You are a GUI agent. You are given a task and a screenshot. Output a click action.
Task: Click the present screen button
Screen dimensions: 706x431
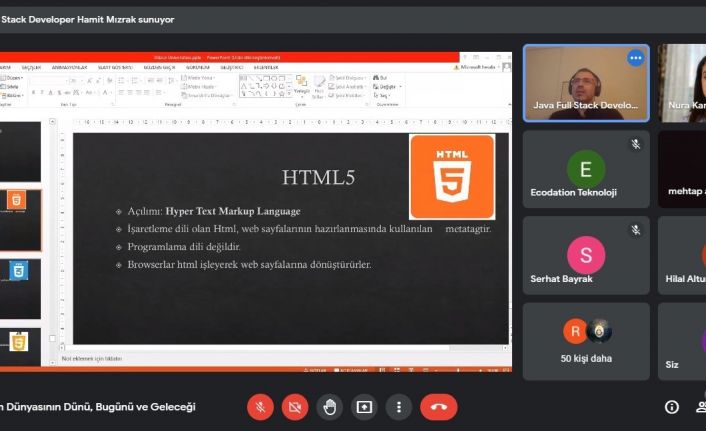click(364, 407)
